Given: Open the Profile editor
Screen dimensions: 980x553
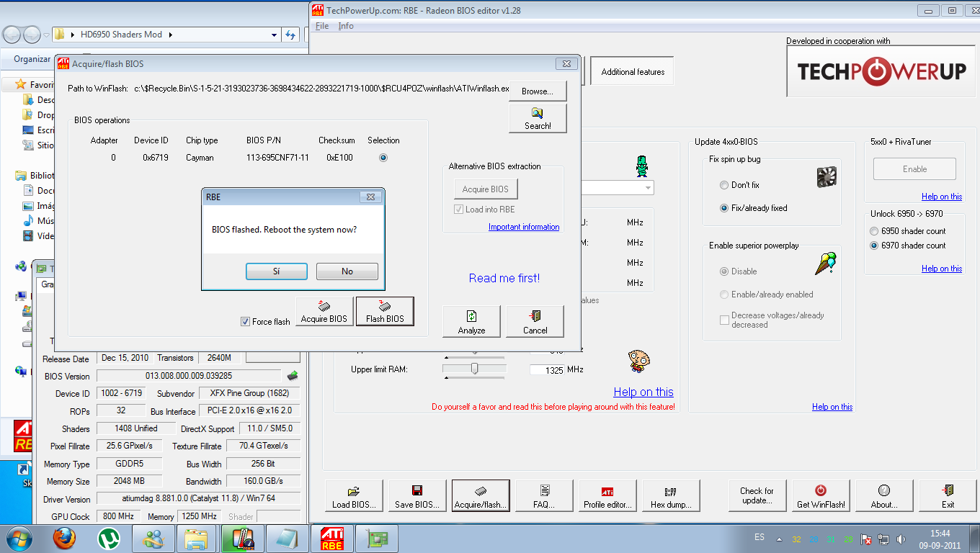Looking at the screenshot, I should coord(607,497).
